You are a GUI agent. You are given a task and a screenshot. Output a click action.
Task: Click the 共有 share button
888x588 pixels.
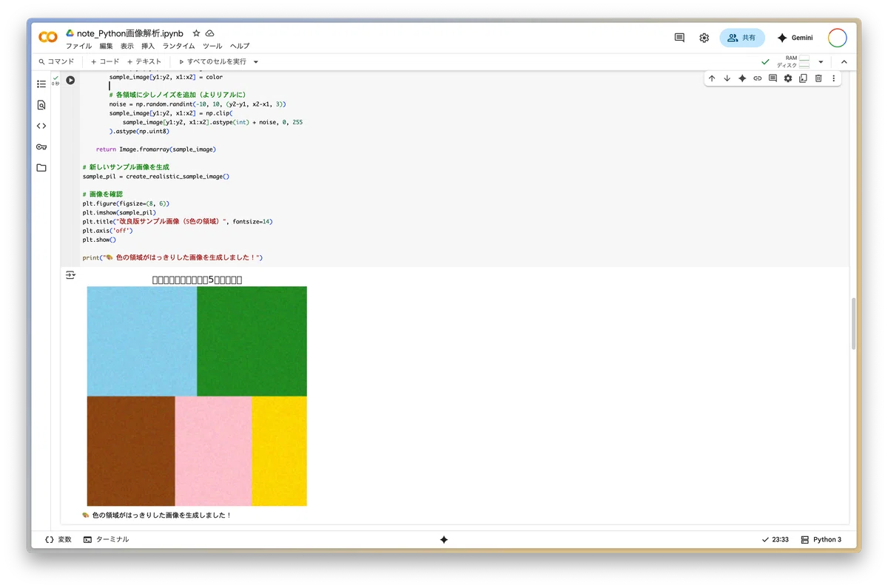tap(742, 38)
